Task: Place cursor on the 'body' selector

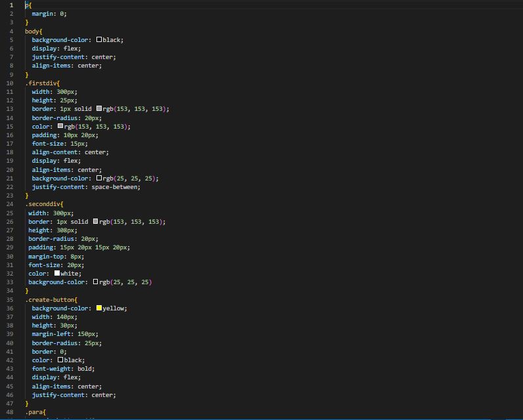Action: click(32, 31)
